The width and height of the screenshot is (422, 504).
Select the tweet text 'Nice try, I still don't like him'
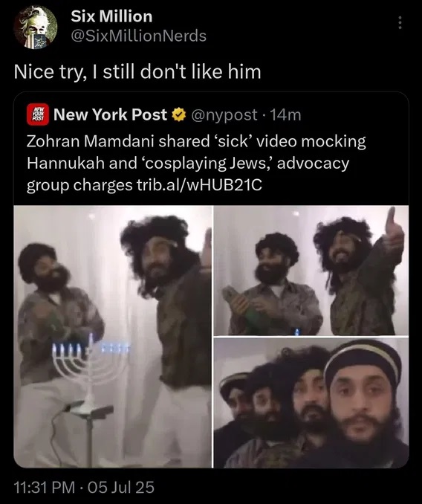137,71
